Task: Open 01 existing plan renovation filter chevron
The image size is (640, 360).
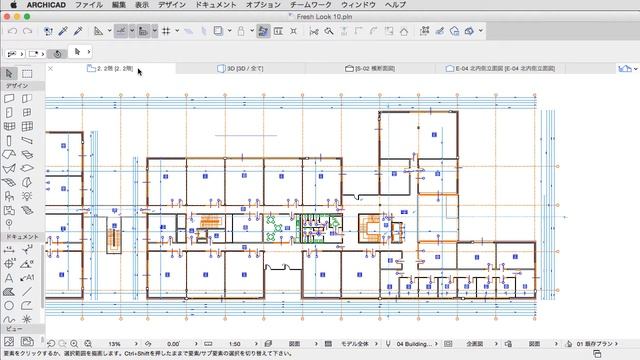Action: (x=616, y=344)
